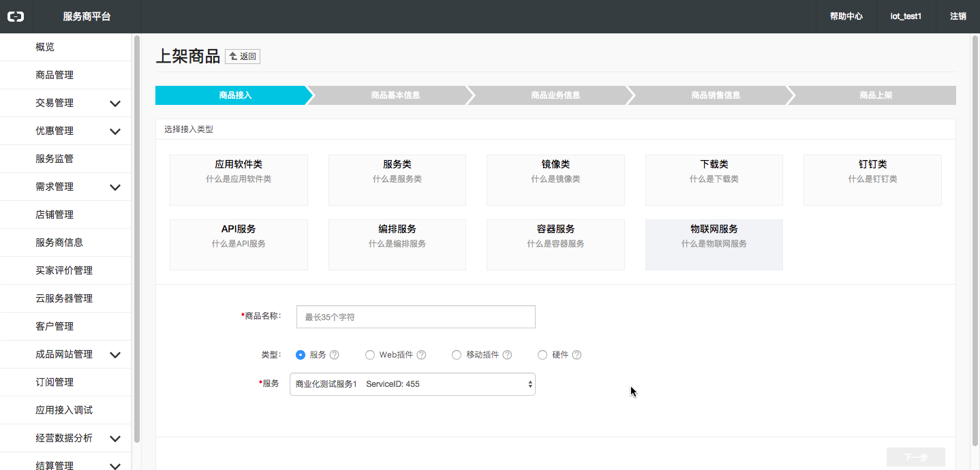Click the 返回 back button

243,57
